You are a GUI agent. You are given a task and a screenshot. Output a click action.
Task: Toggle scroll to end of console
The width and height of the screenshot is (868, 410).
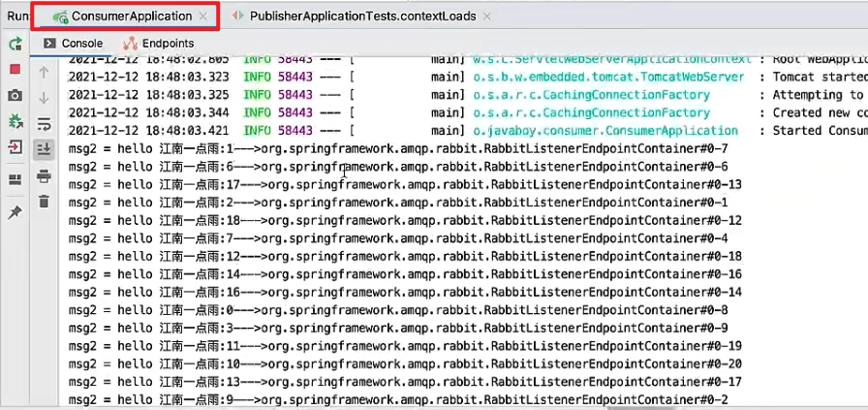(44, 149)
